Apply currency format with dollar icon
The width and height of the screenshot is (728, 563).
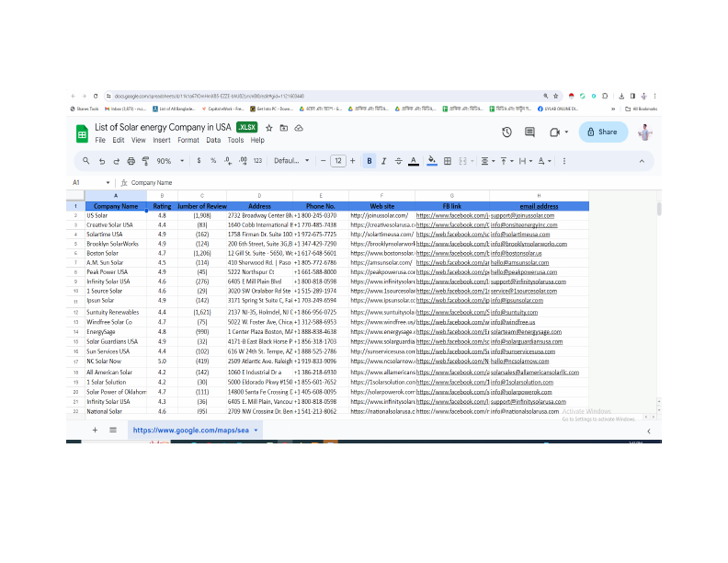[x=199, y=161]
